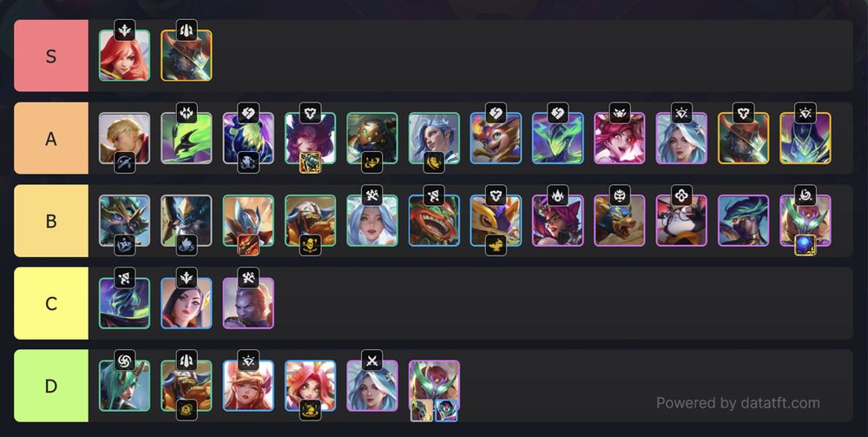Pick the blond champion portrait in A tier

click(124, 138)
